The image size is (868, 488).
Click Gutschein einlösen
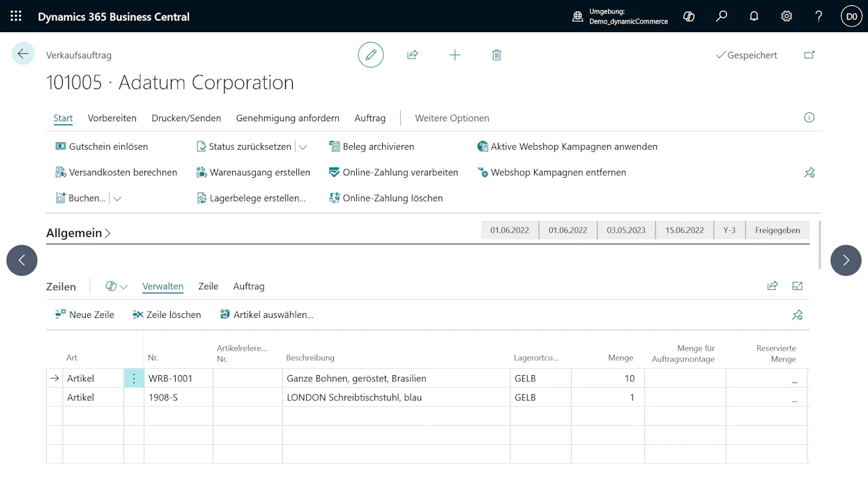102,146
